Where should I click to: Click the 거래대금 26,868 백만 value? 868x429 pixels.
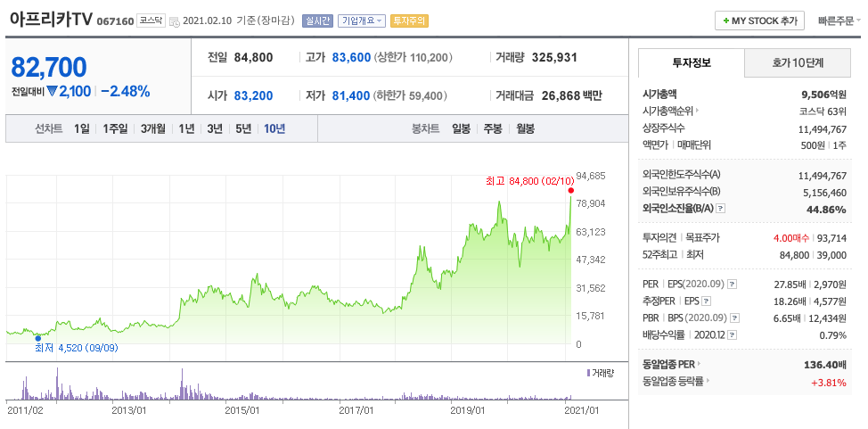tap(572, 96)
